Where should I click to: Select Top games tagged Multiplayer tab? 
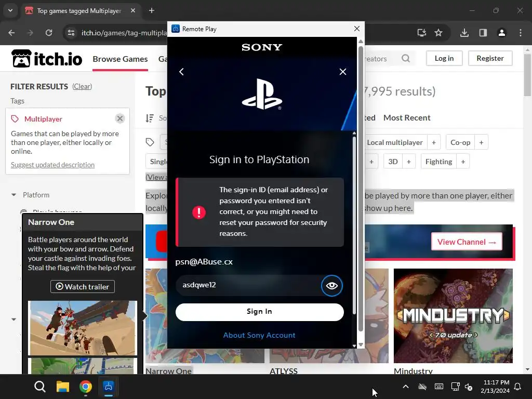(x=79, y=11)
